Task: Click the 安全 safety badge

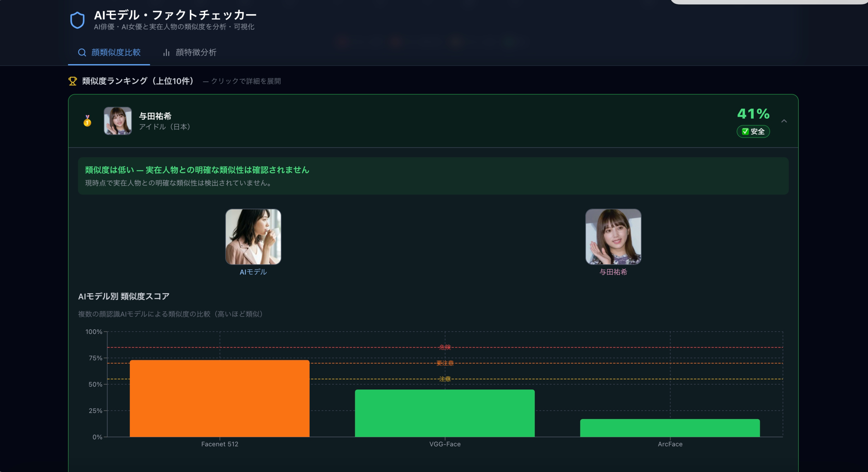Action: [x=753, y=131]
